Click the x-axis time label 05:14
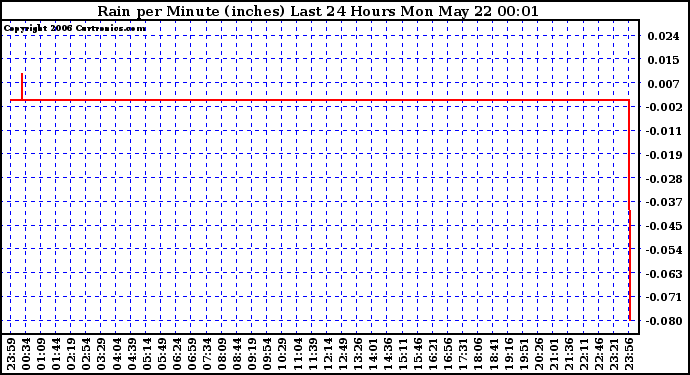Viewport: 690px width, 375px height. coord(147,355)
